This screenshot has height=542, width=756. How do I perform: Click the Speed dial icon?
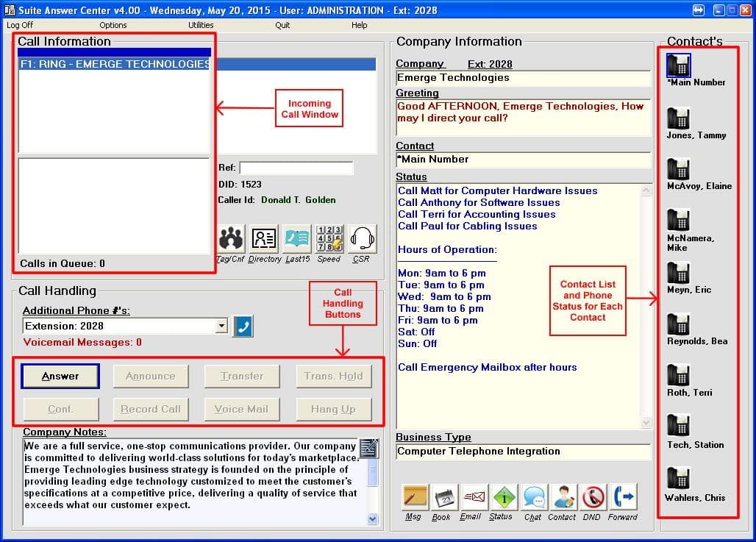click(x=329, y=239)
